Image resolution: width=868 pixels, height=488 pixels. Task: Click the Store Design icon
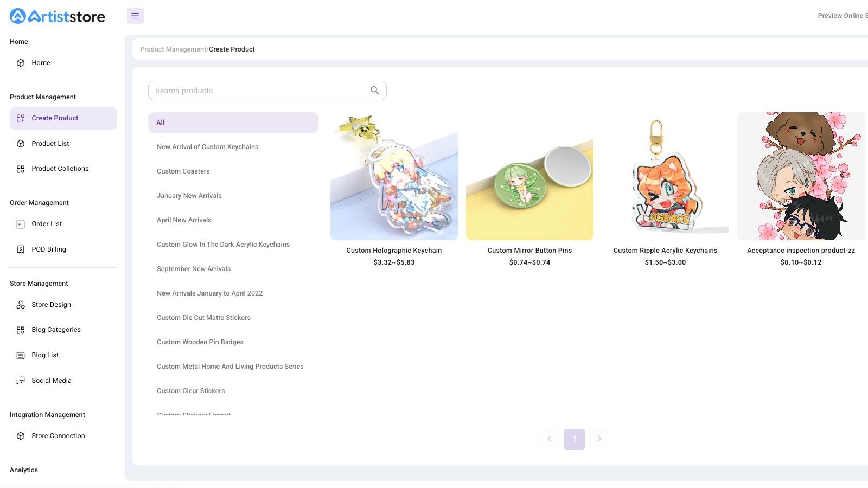pos(20,304)
